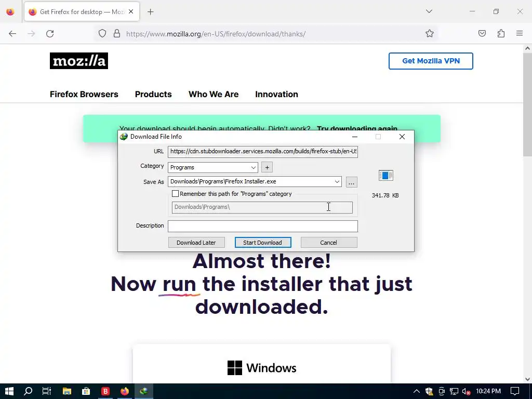This screenshot has width=532, height=399.
Task: Open File Explorer from taskbar
Action: (x=67, y=391)
